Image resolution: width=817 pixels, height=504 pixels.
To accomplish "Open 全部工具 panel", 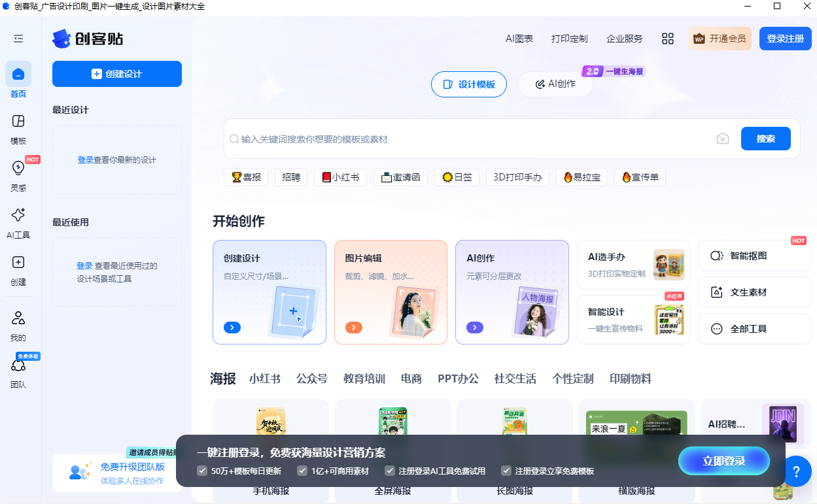I will tap(754, 328).
